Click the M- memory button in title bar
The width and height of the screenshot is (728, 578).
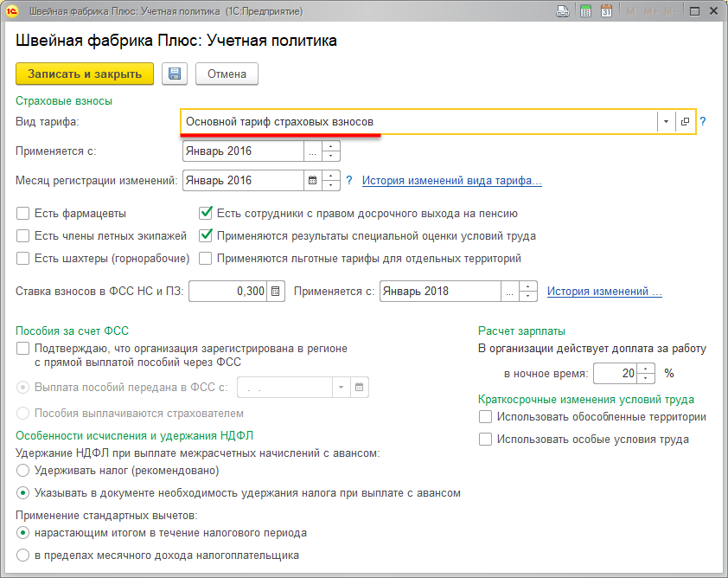670,11
